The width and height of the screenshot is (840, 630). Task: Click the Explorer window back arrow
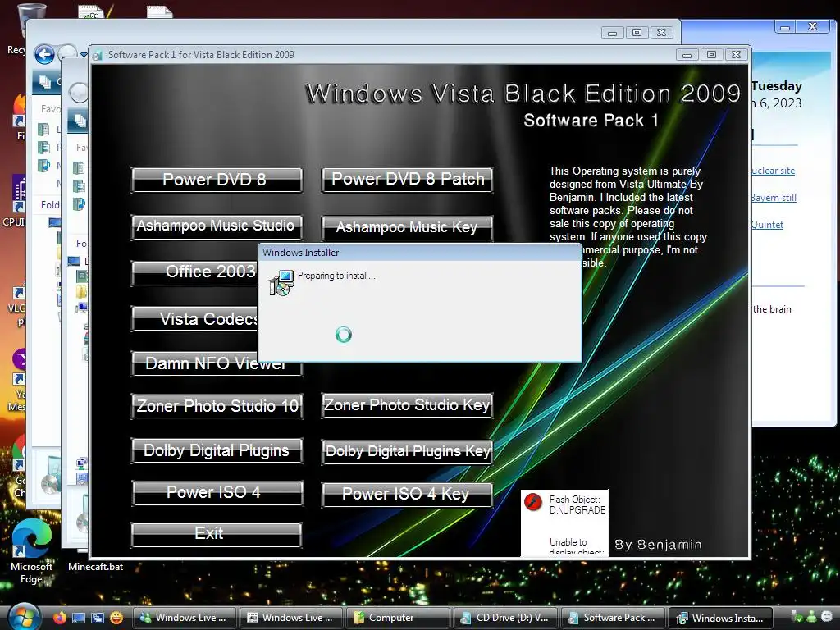pyautogui.click(x=44, y=54)
